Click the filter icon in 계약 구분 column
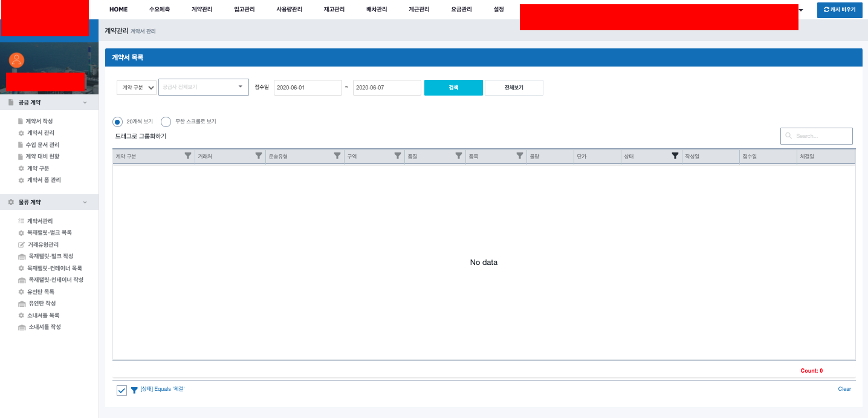The image size is (868, 418). click(x=188, y=156)
